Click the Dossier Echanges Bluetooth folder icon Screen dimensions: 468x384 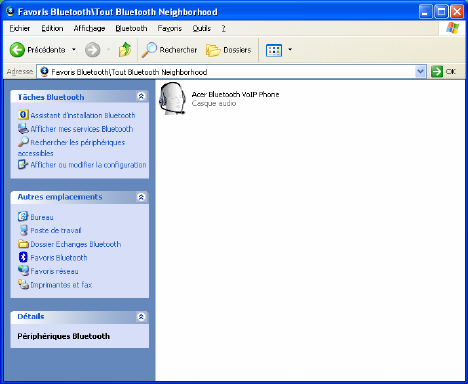coord(23,244)
